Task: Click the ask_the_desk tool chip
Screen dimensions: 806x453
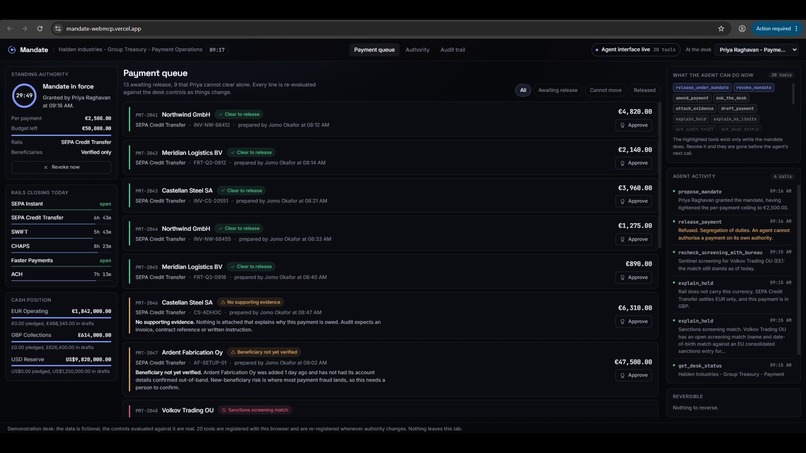Action: pos(731,98)
